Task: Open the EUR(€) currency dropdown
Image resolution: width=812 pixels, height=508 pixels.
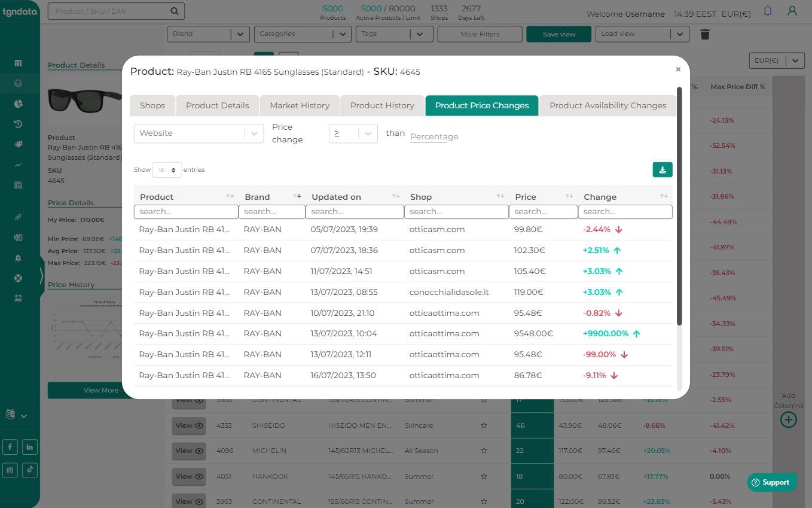Action: (x=777, y=60)
